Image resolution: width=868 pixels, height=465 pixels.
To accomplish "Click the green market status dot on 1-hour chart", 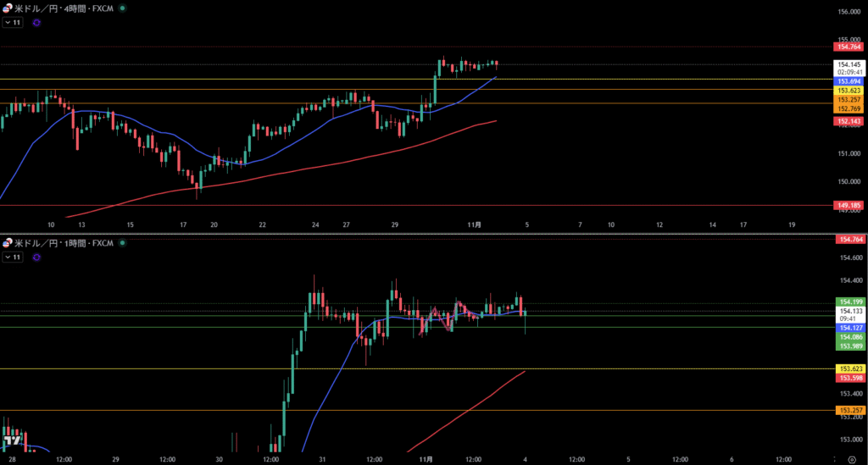I will (123, 243).
